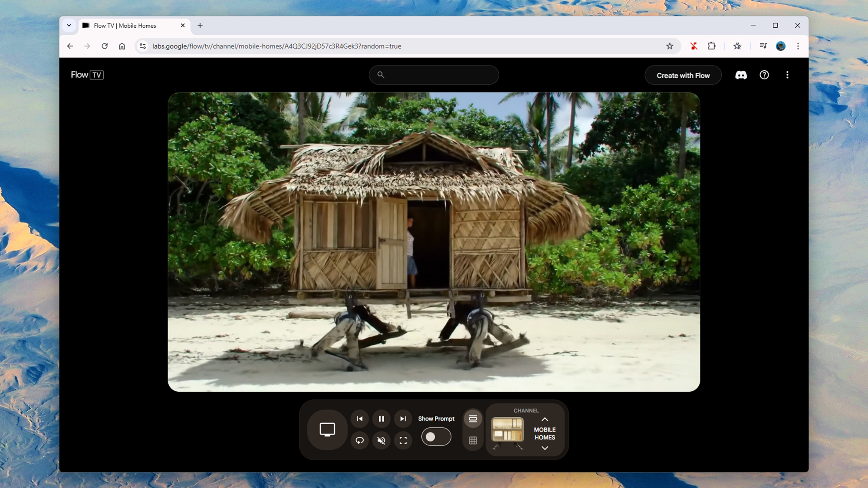Open the Flow TV three-dot menu

pyautogui.click(x=787, y=75)
